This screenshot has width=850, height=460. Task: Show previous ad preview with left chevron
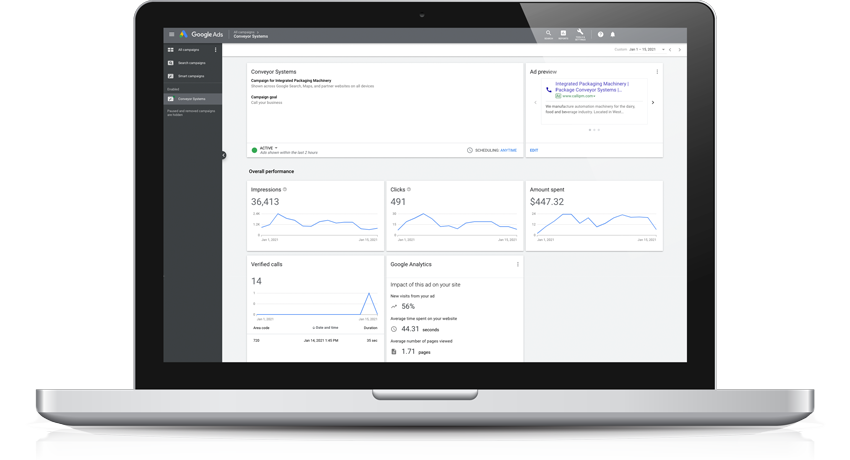(x=535, y=102)
